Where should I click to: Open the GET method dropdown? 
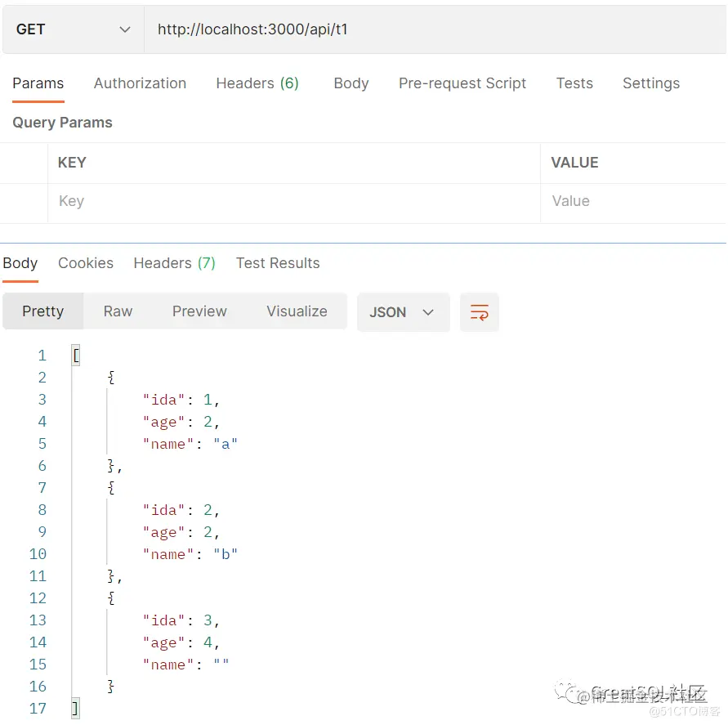click(x=73, y=29)
